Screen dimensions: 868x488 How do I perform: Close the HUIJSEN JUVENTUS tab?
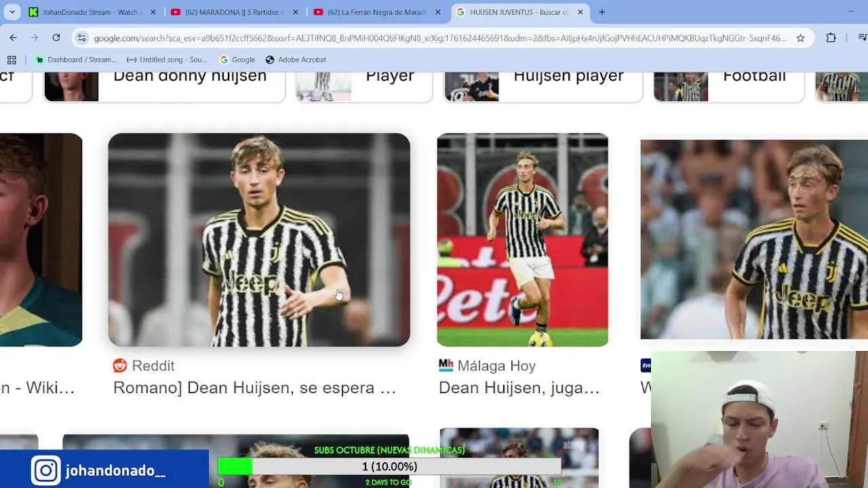point(580,12)
